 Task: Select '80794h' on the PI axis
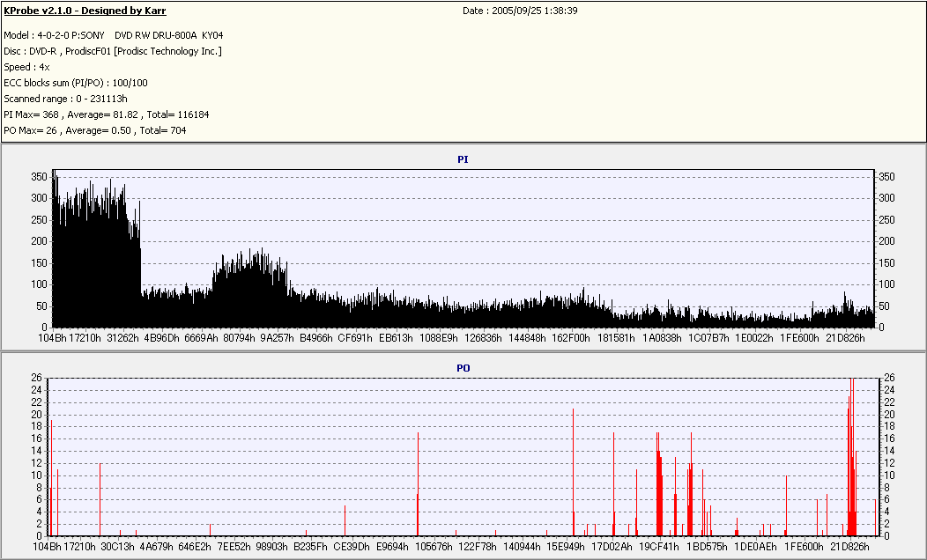[239, 338]
